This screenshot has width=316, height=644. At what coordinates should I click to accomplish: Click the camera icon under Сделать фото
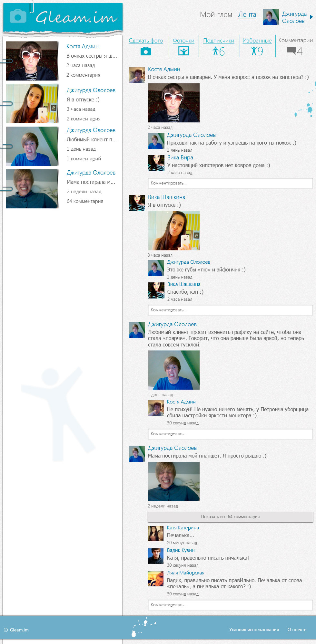(x=146, y=51)
